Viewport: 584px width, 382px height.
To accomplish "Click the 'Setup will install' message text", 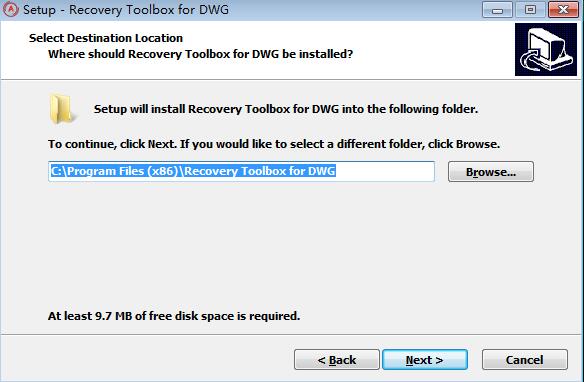I will point(286,109).
